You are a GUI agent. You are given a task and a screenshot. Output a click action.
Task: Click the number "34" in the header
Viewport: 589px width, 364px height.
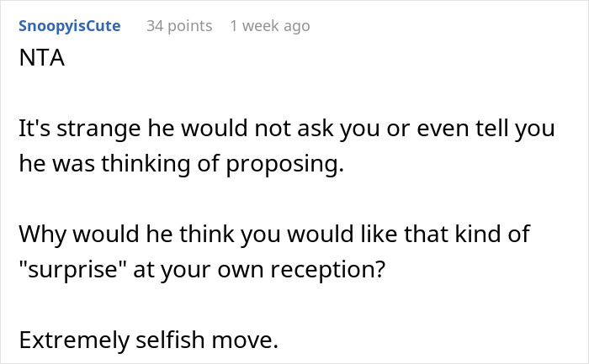tap(156, 26)
